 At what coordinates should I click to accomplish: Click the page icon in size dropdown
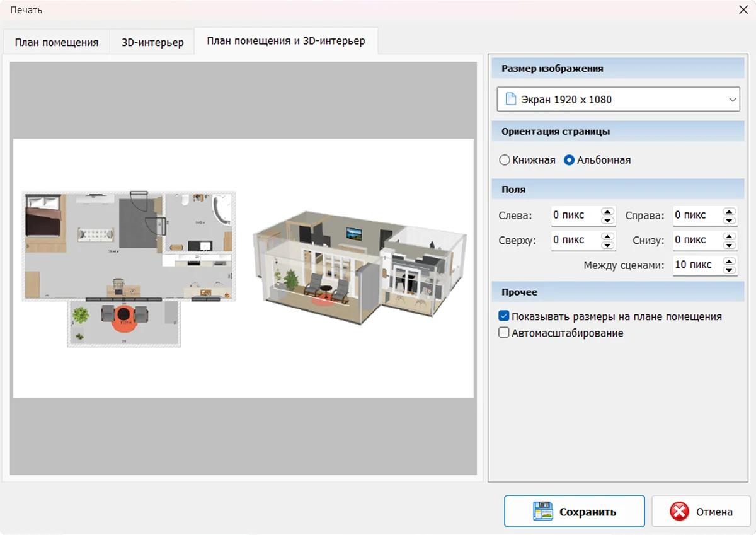(x=511, y=100)
